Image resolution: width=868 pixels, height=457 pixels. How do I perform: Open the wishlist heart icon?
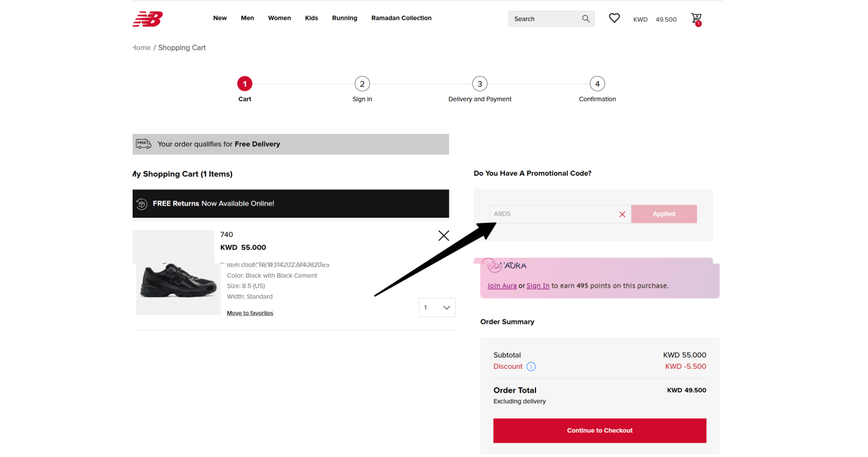pos(614,18)
